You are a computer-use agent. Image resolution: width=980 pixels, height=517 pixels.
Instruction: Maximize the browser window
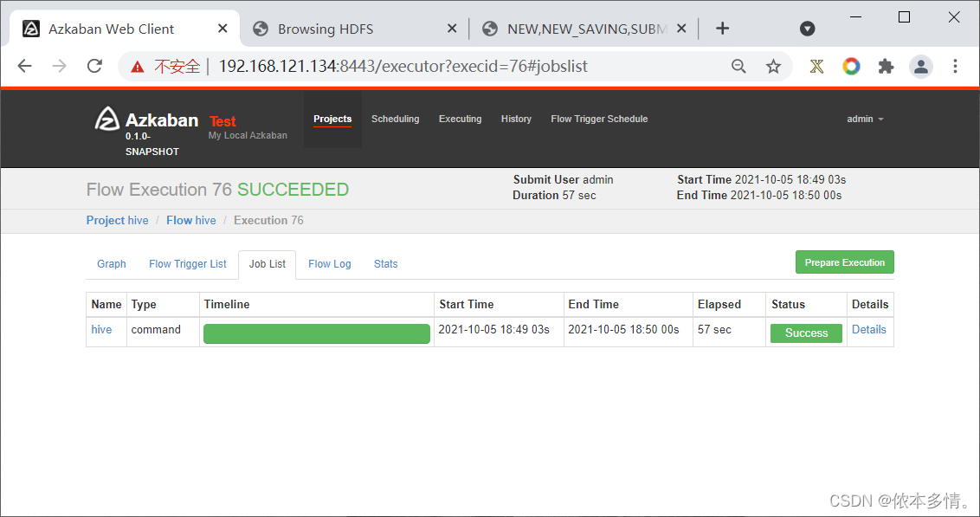(904, 16)
